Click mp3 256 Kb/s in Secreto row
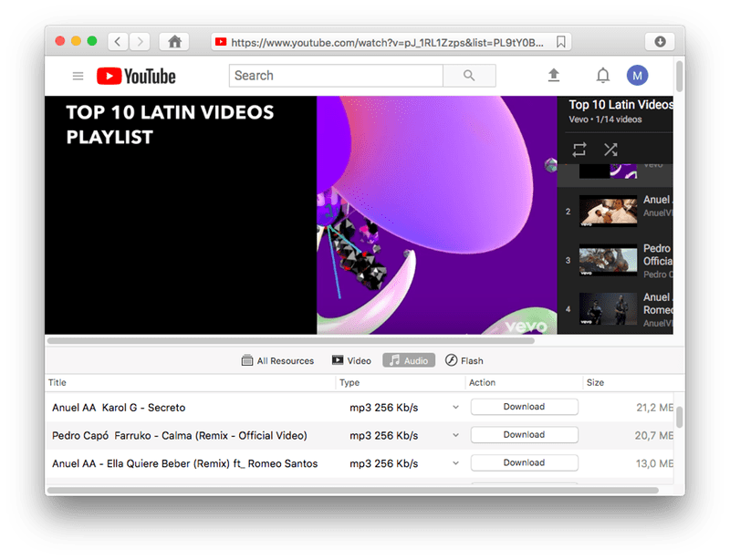Image resolution: width=730 pixels, height=560 pixels. [383, 408]
